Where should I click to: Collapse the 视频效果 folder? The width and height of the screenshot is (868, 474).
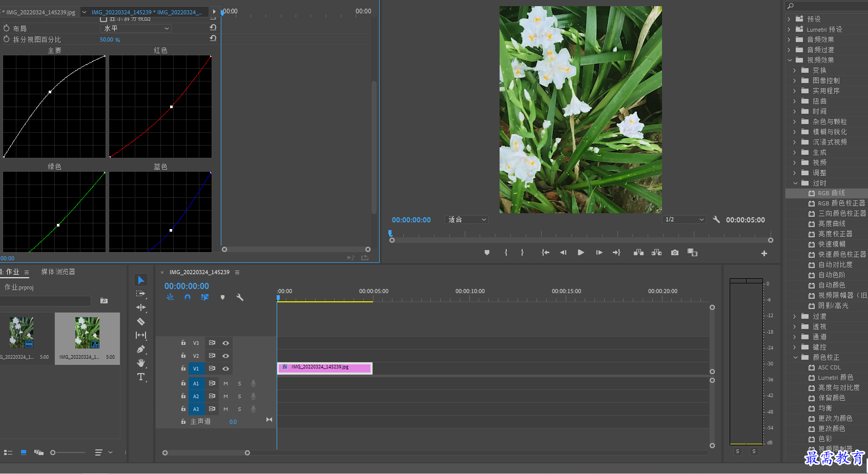click(790, 60)
